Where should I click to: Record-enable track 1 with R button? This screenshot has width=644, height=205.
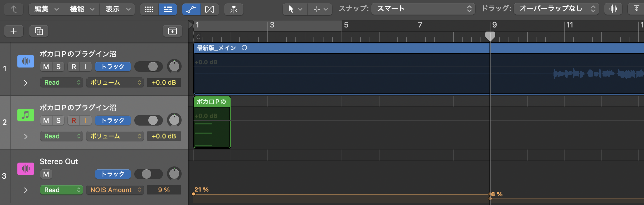(x=74, y=67)
